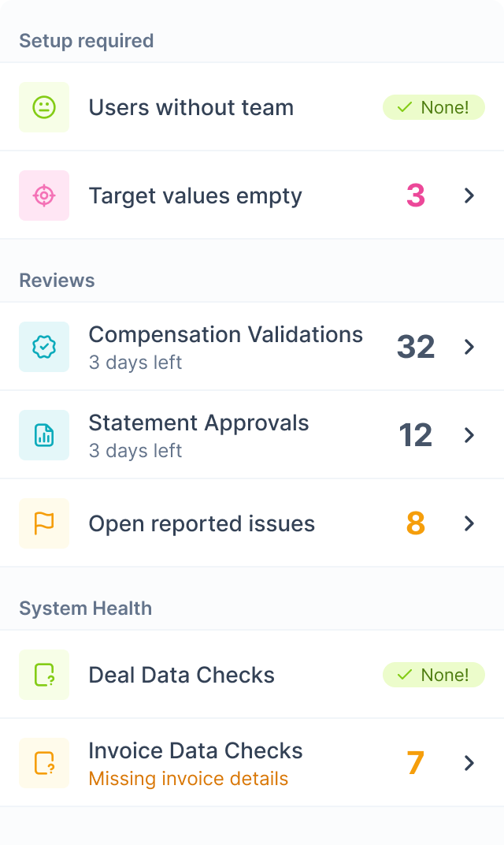Screen dimensions: 504x845
Task: Click the smiley face Users without team icon
Action: click(x=44, y=107)
